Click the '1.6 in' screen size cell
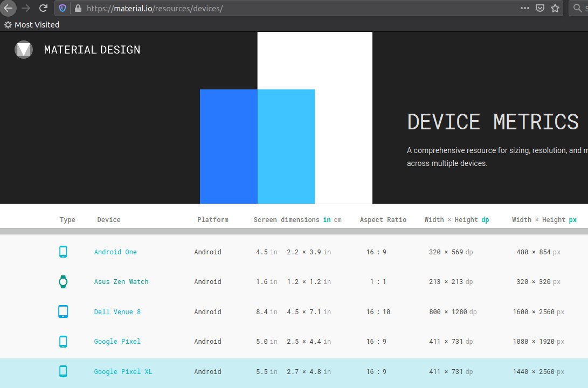The image size is (588, 388). tap(267, 281)
